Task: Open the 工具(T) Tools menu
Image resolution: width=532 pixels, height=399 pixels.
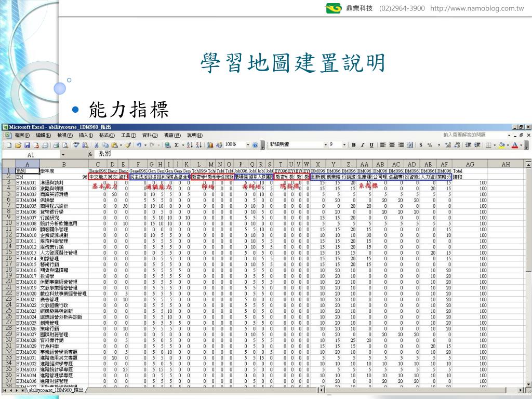Action: point(128,135)
